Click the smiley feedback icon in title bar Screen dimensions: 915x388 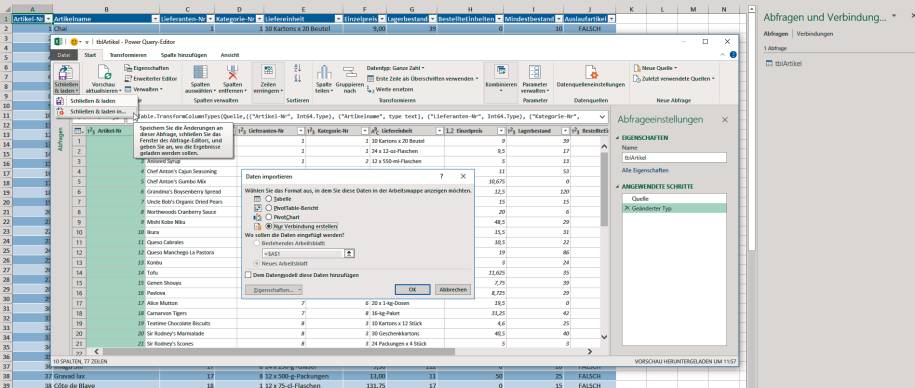coord(74,42)
